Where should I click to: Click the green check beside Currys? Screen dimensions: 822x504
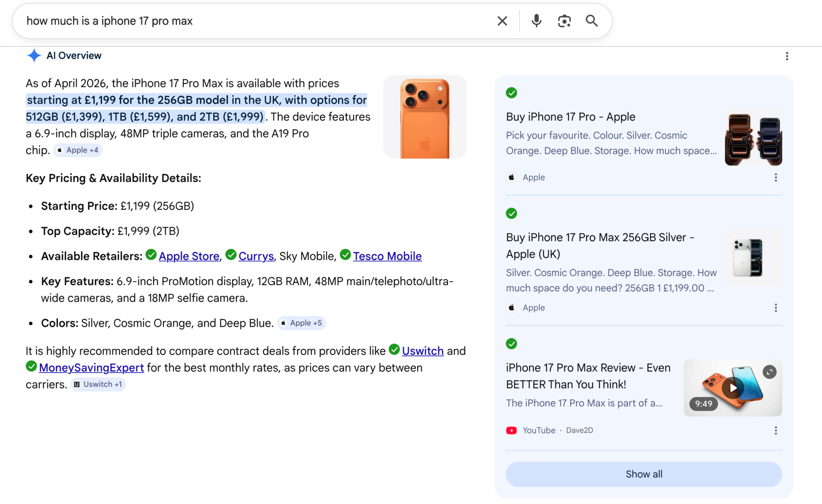click(x=231, y=255)
